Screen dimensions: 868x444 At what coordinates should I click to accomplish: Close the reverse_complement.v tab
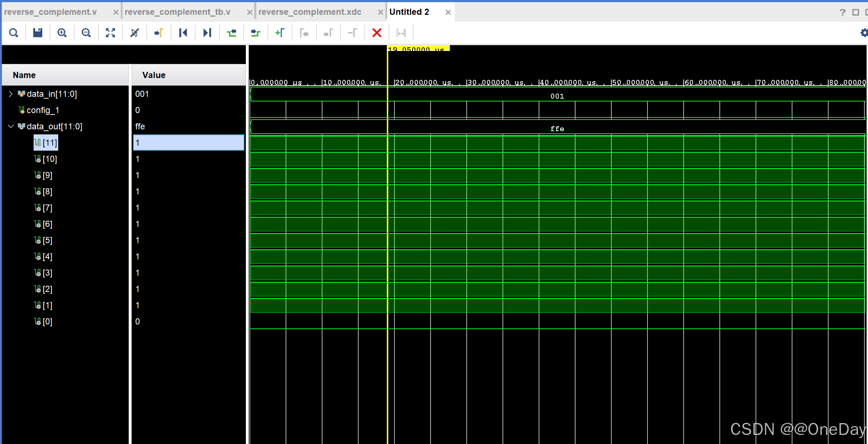116,12
